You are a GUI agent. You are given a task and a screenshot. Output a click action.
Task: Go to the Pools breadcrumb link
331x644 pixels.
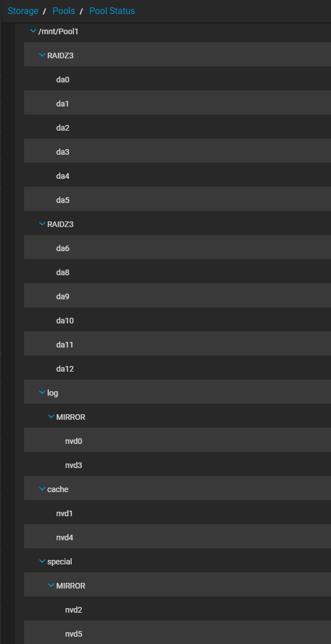pyautogui.click(x=64, y=11)
